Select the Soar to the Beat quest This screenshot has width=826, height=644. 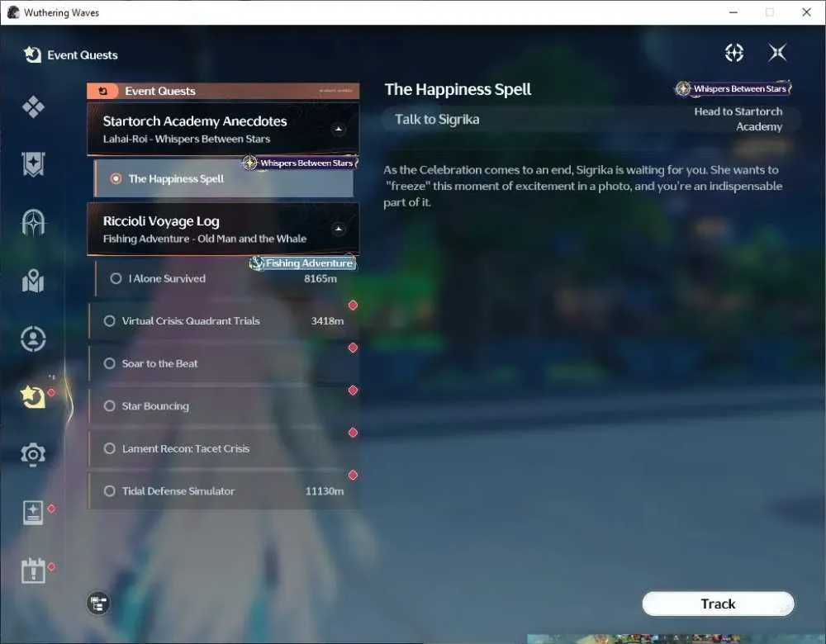point(224,363)
